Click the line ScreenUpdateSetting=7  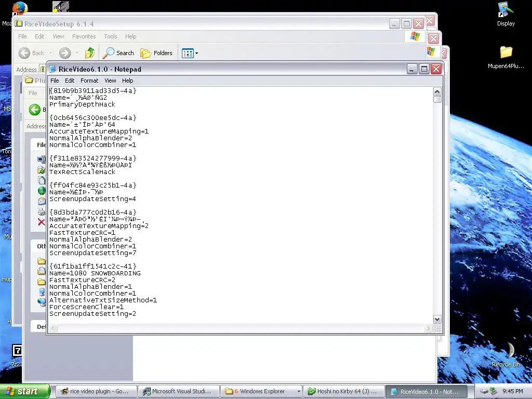(x=92, y=253)
